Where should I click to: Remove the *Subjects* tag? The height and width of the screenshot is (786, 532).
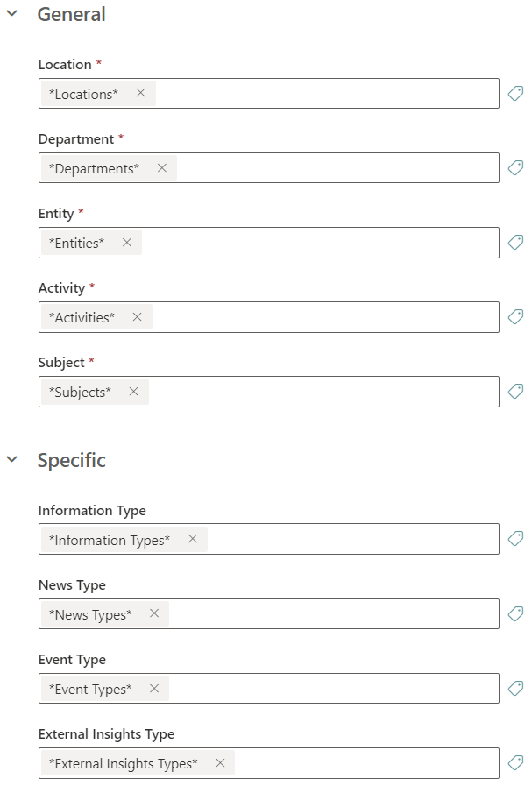pyautogui.click(x=133, y=392)
